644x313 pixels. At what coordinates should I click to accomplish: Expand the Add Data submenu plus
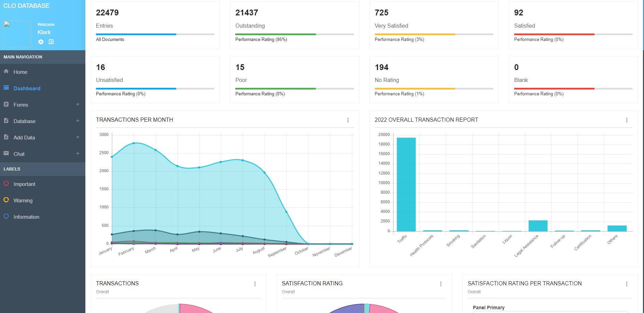pyautogui.click(x=78, y=137)
